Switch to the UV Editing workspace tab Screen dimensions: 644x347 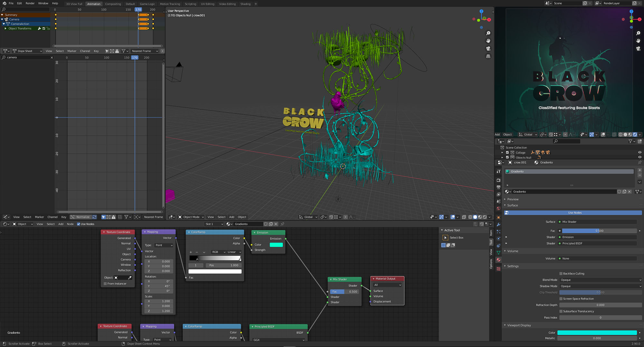207,4
